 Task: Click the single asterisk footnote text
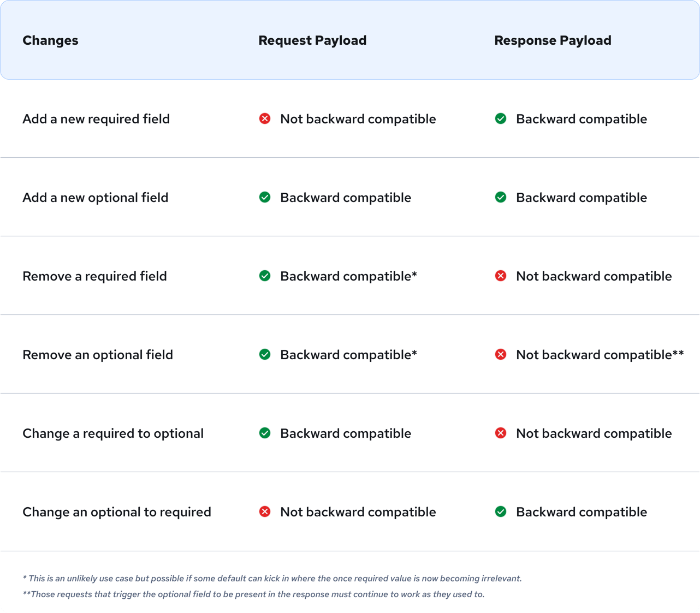pyautogui.click(x=272, y=578)
